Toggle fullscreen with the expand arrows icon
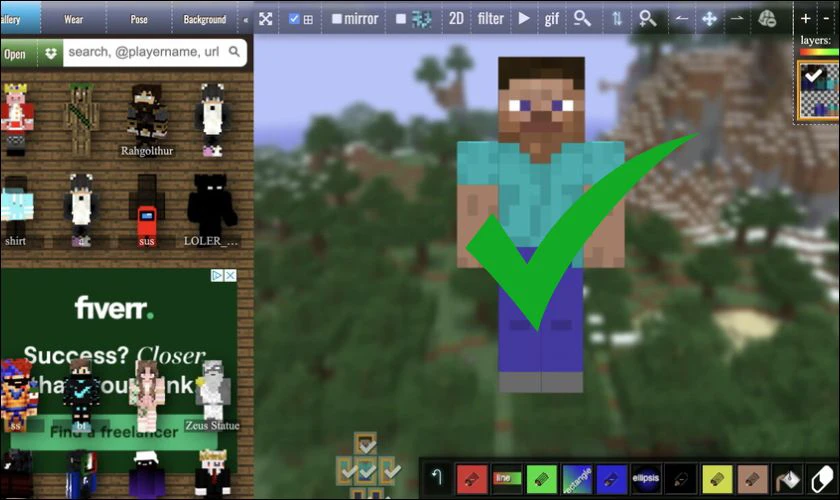840x500 pixels. [266, 19]
